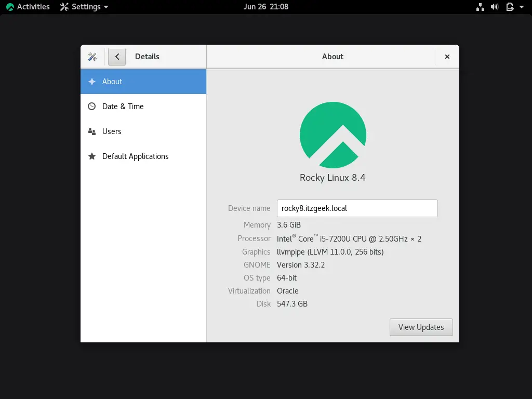The width and height of the screenshot is (532, 399).
Task: Go back using the Details back arrow
Action: (x=117, y=57)
